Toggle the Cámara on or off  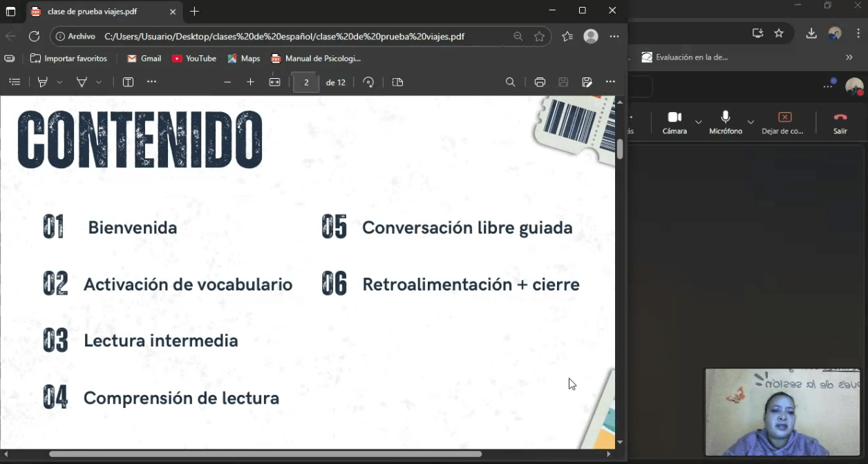tap(674, 122)
